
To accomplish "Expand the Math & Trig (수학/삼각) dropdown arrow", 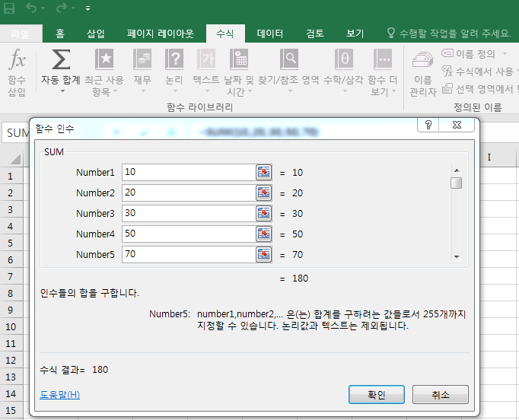I will pyautogui.click(x=345, y=91).
